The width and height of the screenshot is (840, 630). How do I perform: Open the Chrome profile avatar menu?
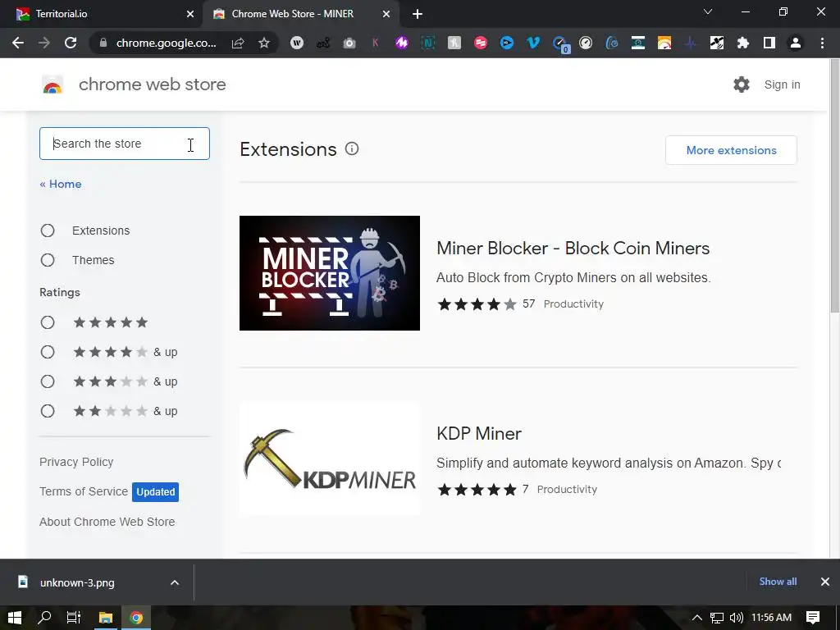pos(796,43)
